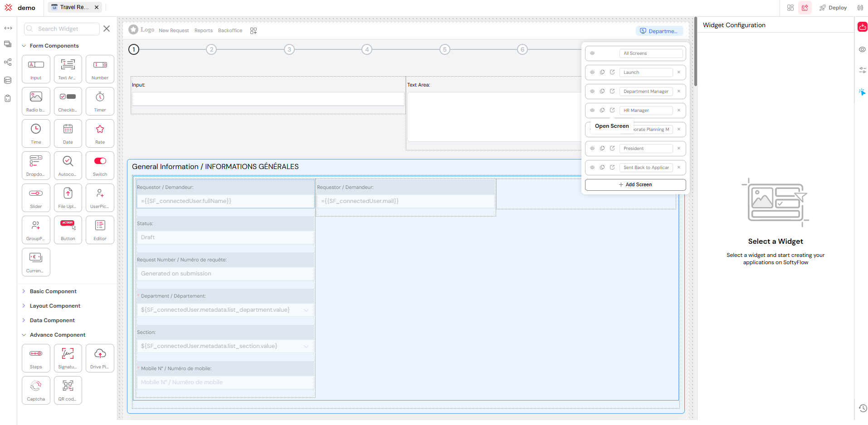Select the Signature widget from Advance Components

click(x=68, y=358)
